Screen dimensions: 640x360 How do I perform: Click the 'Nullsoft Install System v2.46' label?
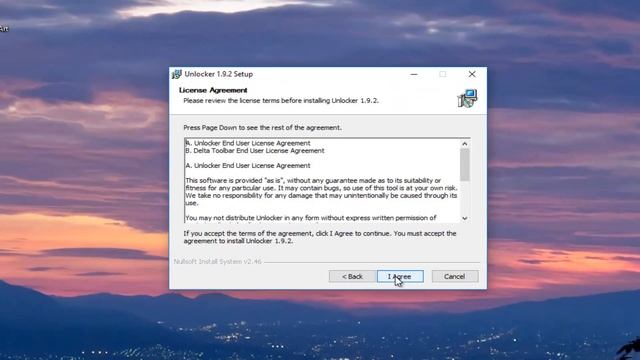(218, 262)
